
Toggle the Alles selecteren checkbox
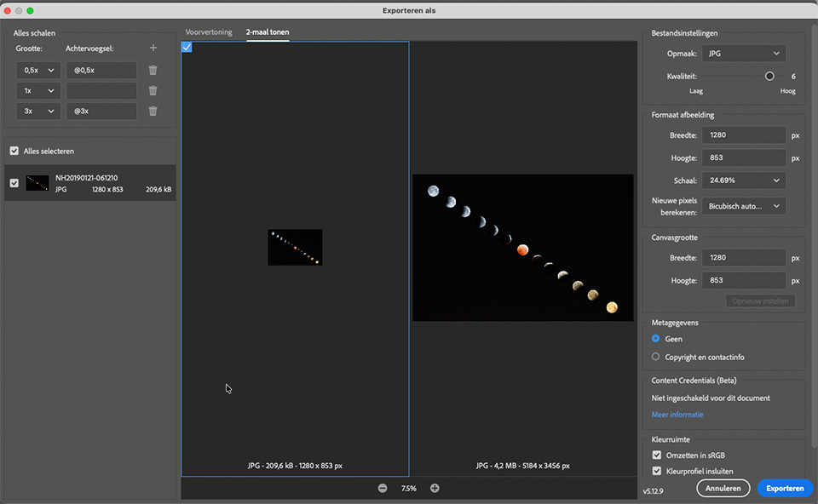coord(14,151)
